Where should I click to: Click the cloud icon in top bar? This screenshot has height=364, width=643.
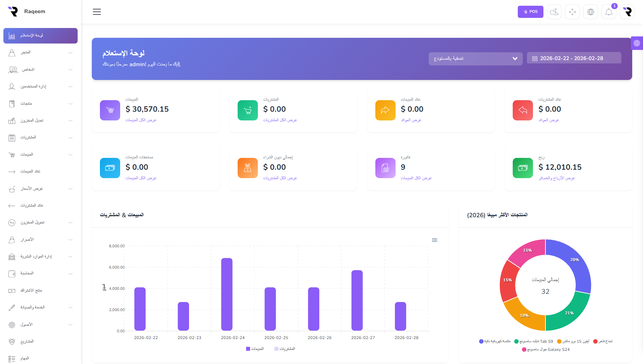pos(554,12)
